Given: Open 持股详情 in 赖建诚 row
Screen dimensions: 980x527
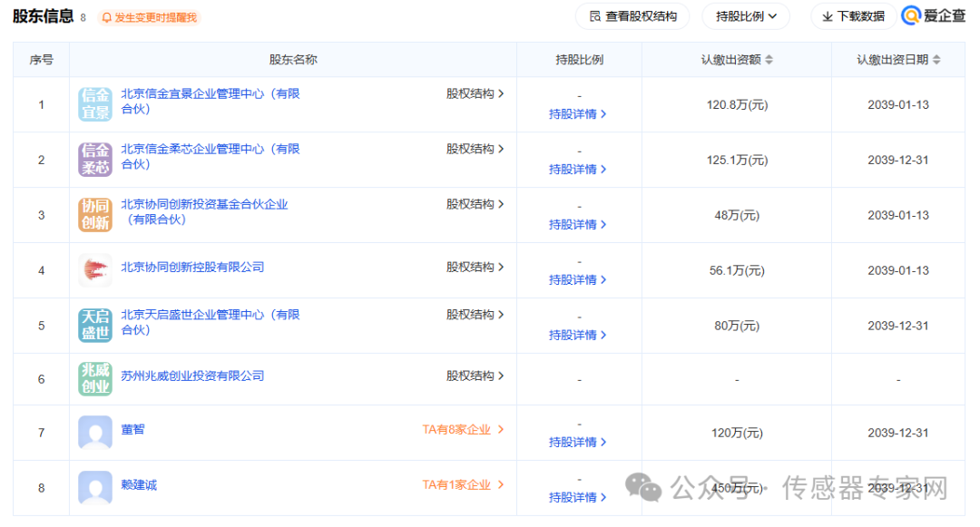Looking at the screenshot, I should pos(577,497).
